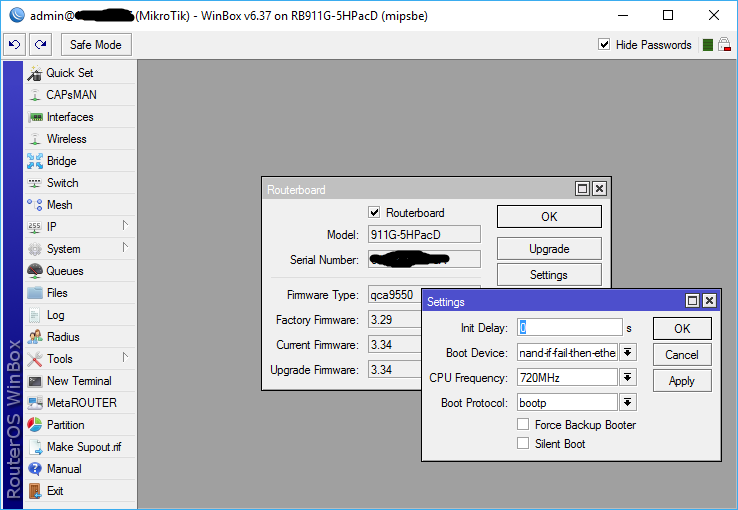Click the Log page icon
The width and height of the screenshot is (738, 510).
35,315
